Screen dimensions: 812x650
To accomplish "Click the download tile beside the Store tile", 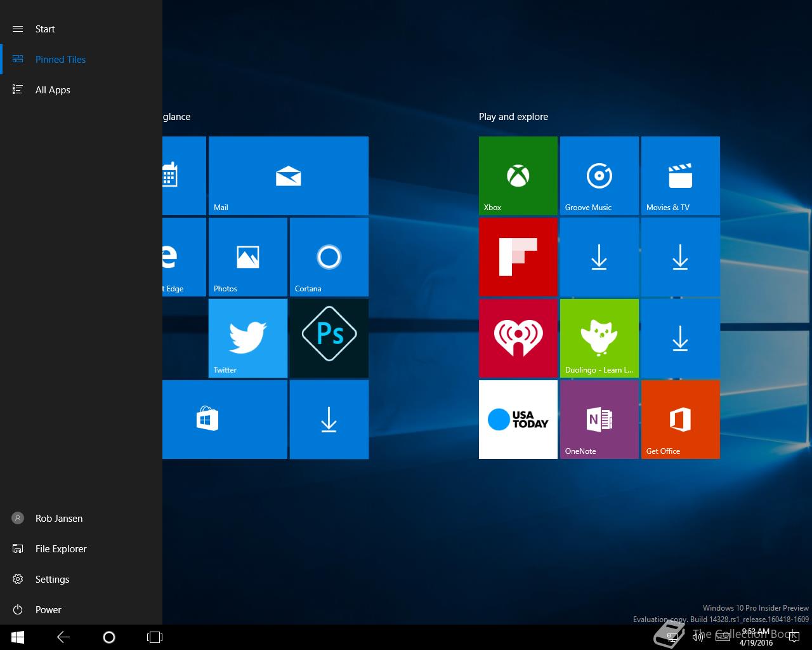I will click(329, 420).
